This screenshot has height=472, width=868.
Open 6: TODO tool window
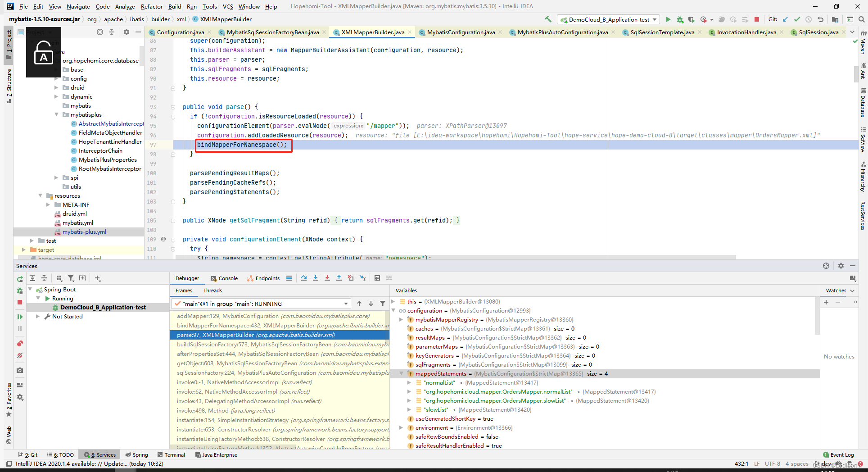[x=61, y=455]
